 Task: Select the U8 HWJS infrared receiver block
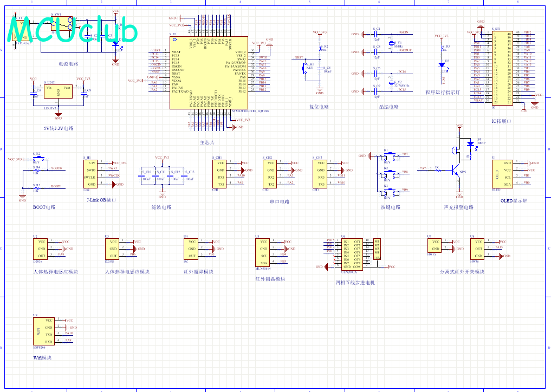click(x=477, y=249)
